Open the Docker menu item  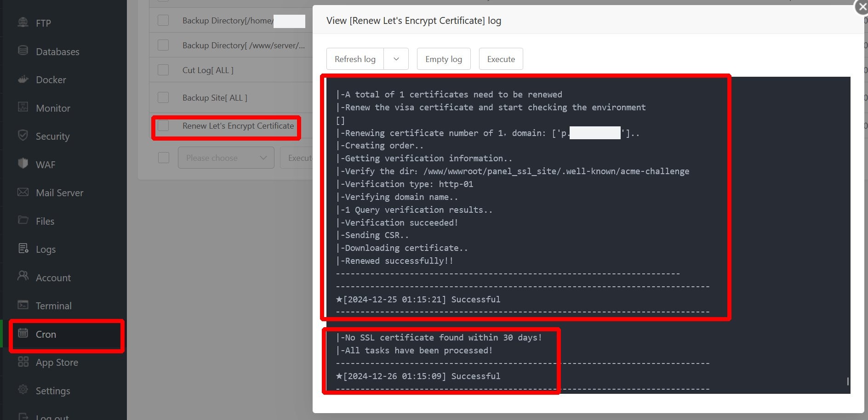pos(51,79)
